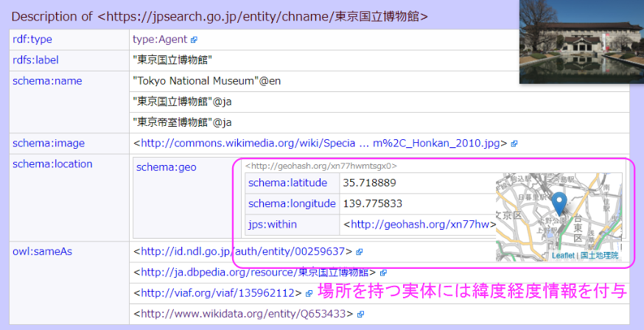Open the viaf.org/viaf/135962112 link
Viewport: 644px width, 330px height.
tap(217, 293)
